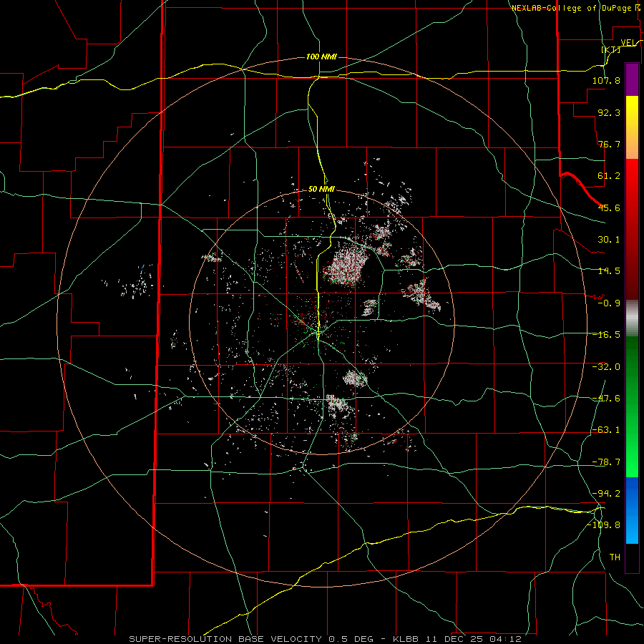Click the TH legend label

pos(615,557)
